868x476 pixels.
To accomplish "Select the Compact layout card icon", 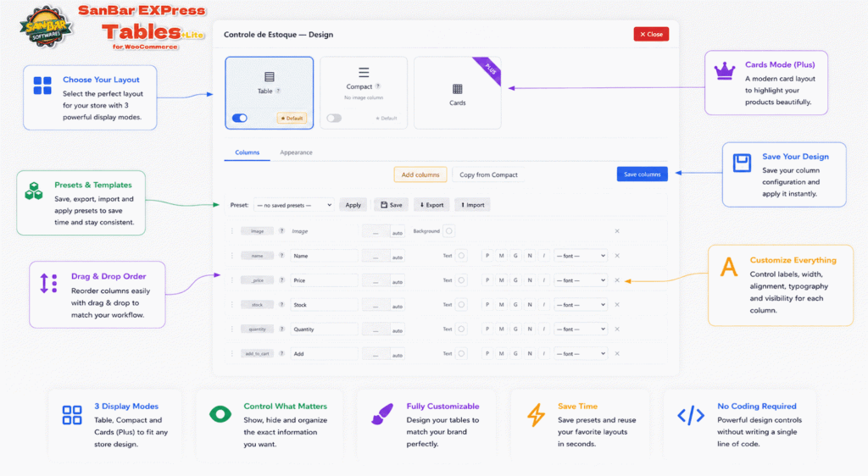I will (364, 73).
